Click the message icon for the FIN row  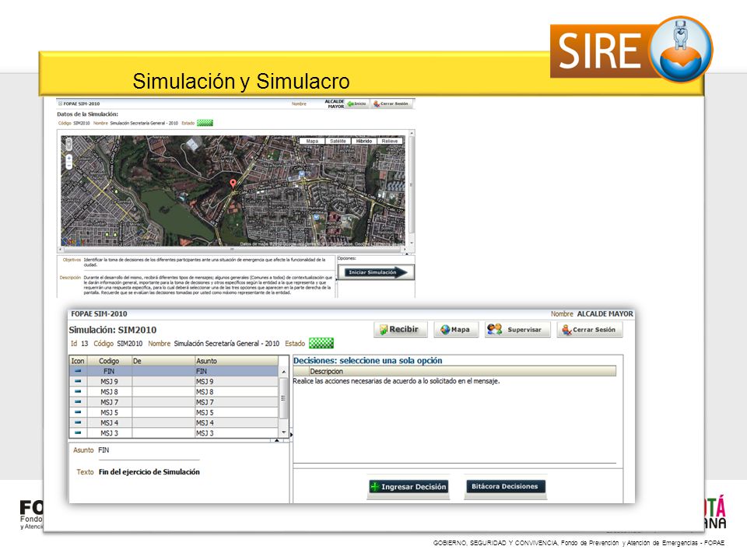[78, 370]
